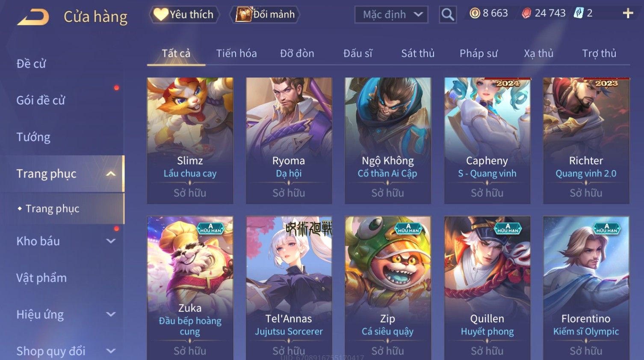This screenshot has width=644, height=360.
Task: Select the Pháp sư tab
Action: point(479,54)
